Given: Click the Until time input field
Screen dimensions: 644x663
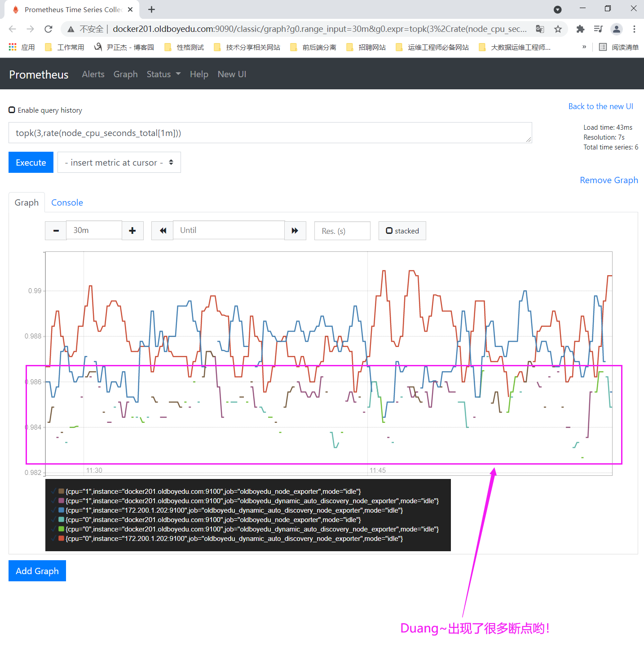Looking at the screenshot, I should (229, 230).
